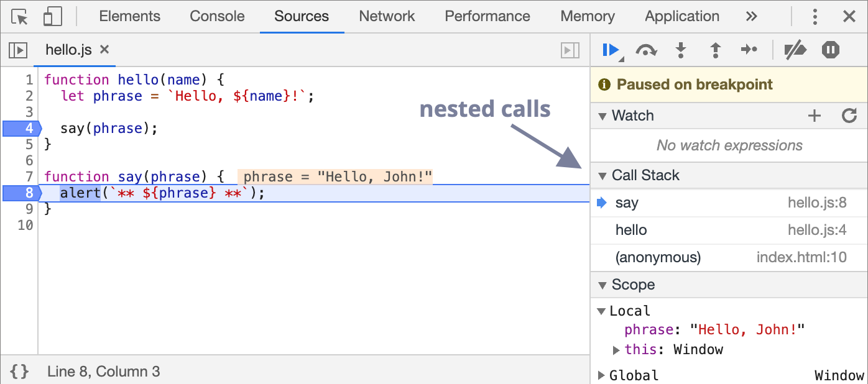868x384 pixels.
Task: Open the Network tab
Action: [x=387, y=17]
